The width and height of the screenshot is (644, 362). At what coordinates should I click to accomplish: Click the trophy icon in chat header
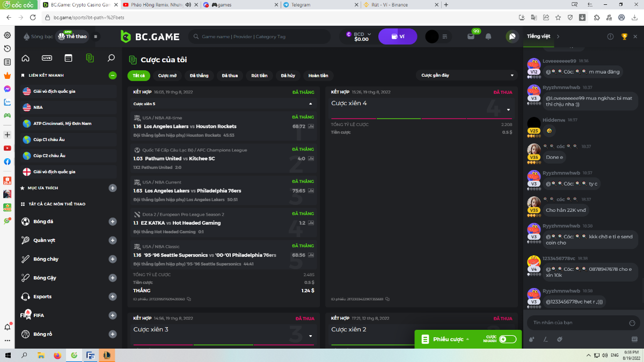click(624, 36)
